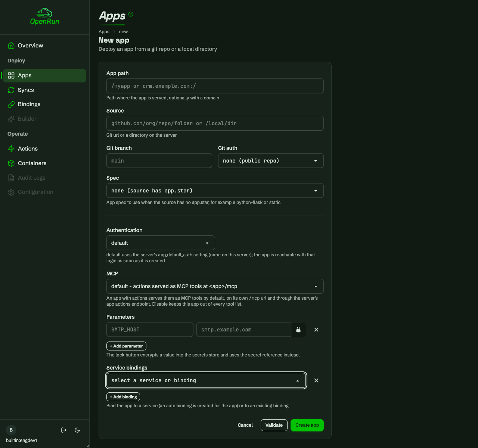
Task: Click the help icon beside Apps title
Action: [x=131, y=14]
